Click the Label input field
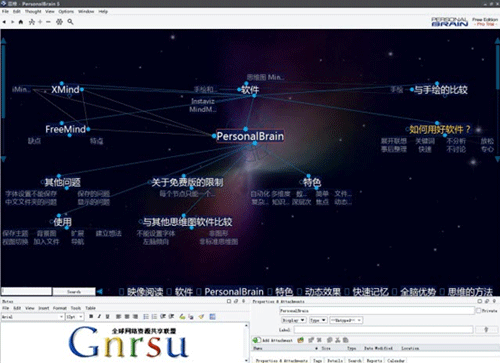This screenshot has width=500, height=363. (x=383, y=330)
